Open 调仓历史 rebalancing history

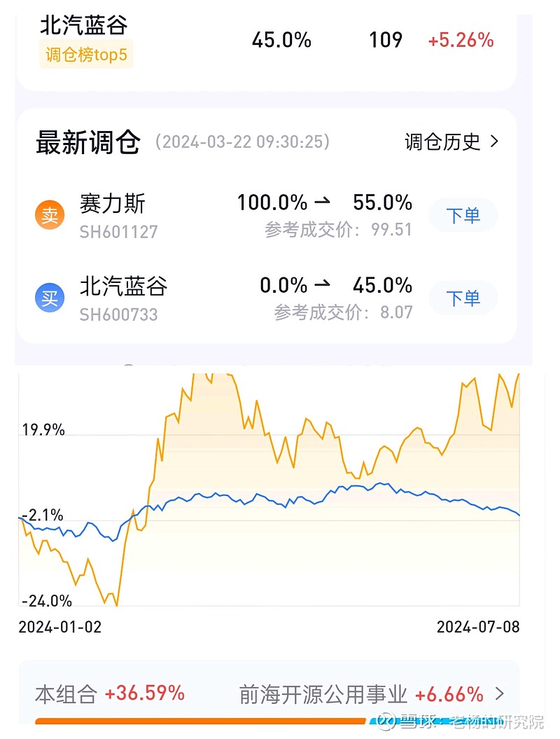pyautogui.click(x=442, y=141)
